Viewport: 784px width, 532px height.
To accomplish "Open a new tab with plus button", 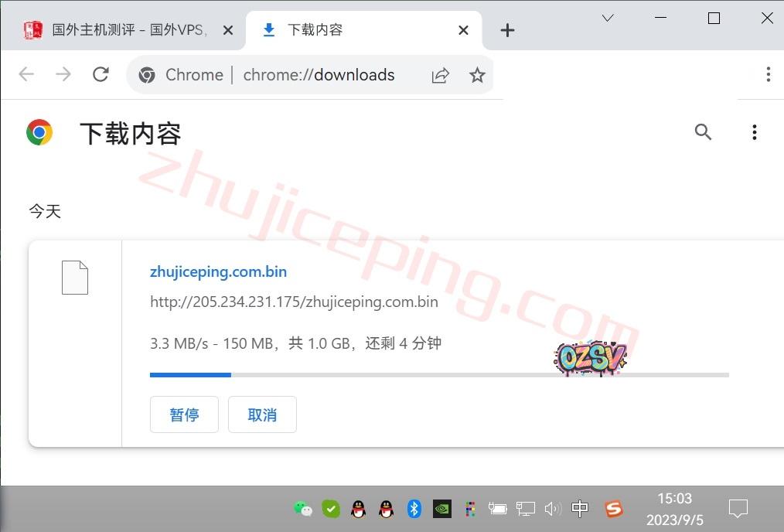I will point(507,30).
